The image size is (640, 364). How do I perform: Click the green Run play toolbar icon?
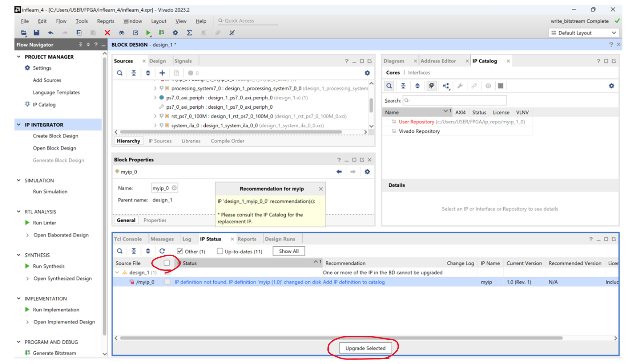(x=148, y=33)
